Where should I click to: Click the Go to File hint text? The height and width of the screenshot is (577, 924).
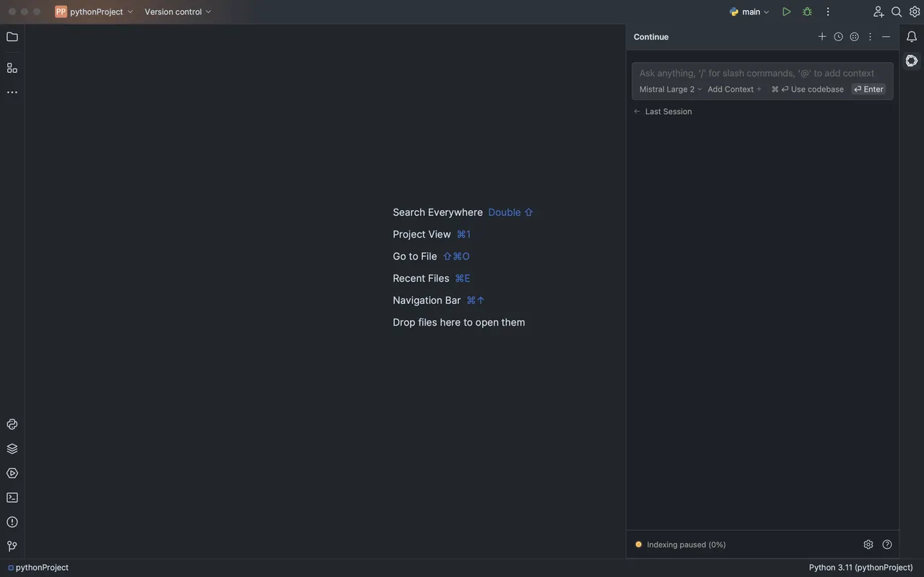415,256
